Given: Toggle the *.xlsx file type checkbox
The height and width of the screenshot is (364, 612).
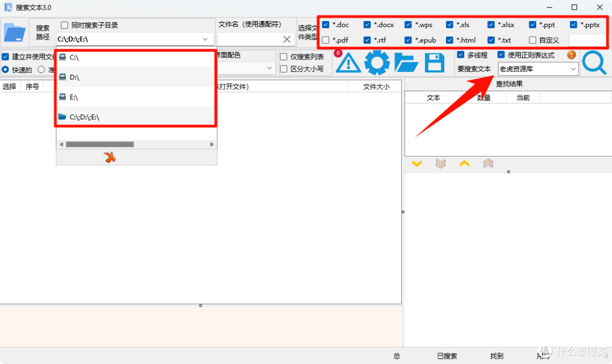Looking at the screenshot, I should [x=491, y=24].
